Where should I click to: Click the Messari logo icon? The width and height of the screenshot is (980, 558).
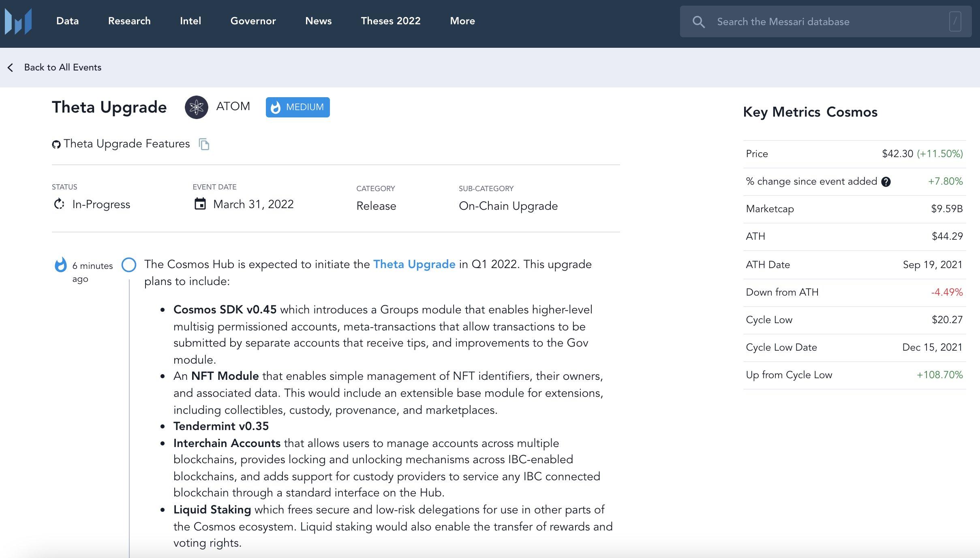18,21
